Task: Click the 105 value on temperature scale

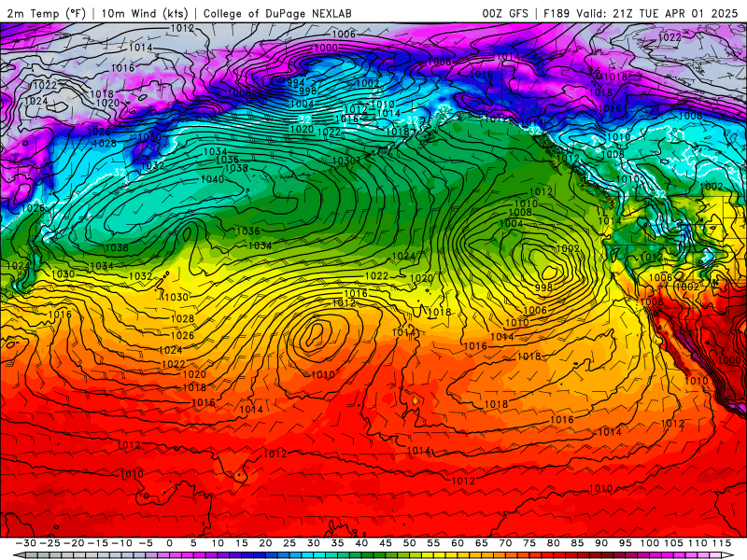Action: 673,543
